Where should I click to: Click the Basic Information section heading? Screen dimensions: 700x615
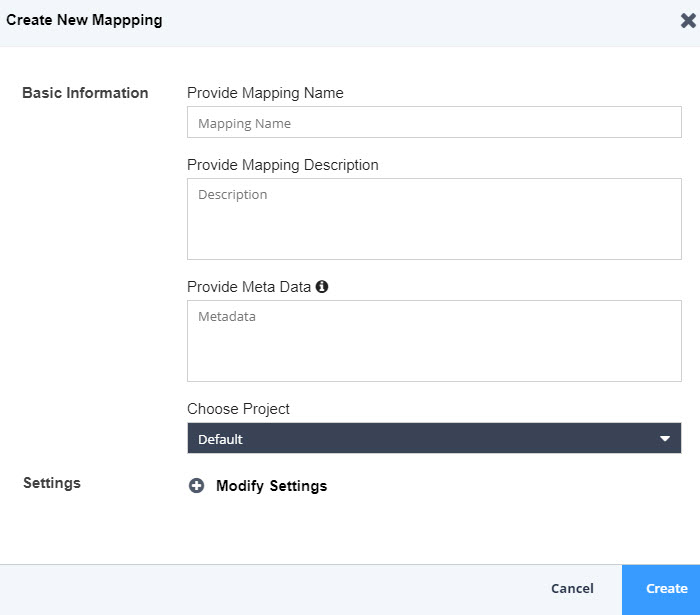(85, 93)
